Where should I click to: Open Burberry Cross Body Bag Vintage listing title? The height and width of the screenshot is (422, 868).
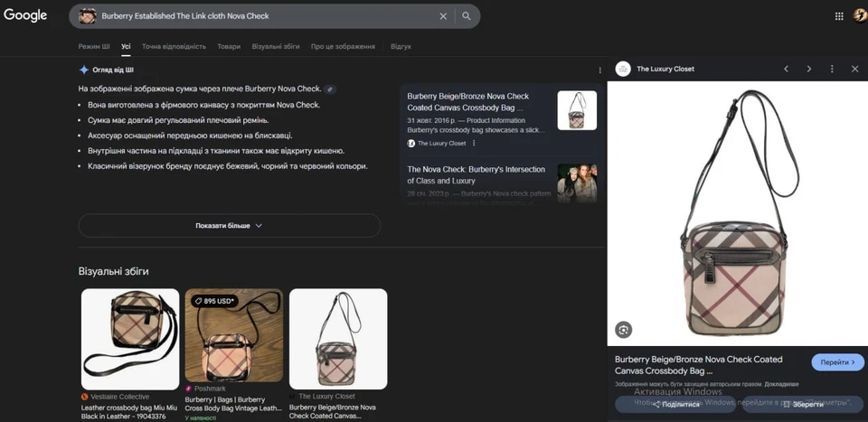pyautogui.click(x=233, y=404)
